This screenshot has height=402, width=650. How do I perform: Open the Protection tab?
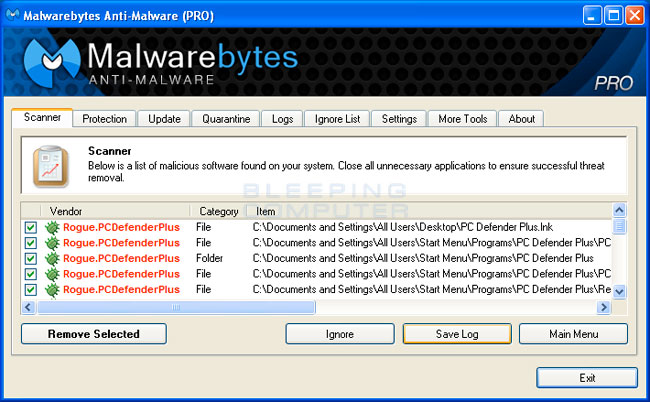(x=104, y=119)
